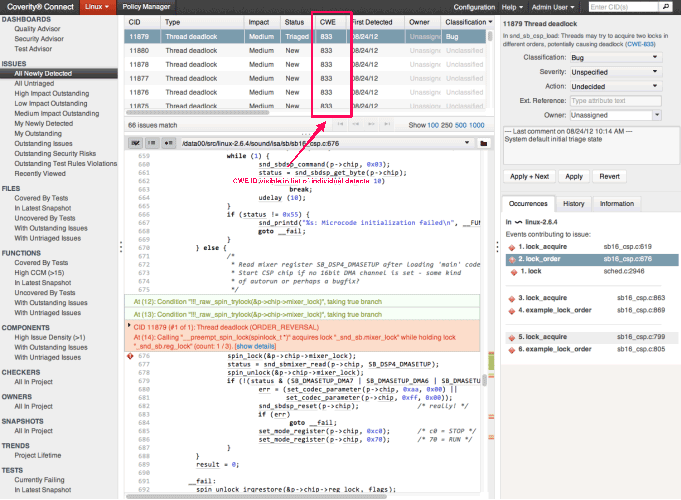Click the issues table horizontal scrollbar
The image size is (681, 500).
198,112
